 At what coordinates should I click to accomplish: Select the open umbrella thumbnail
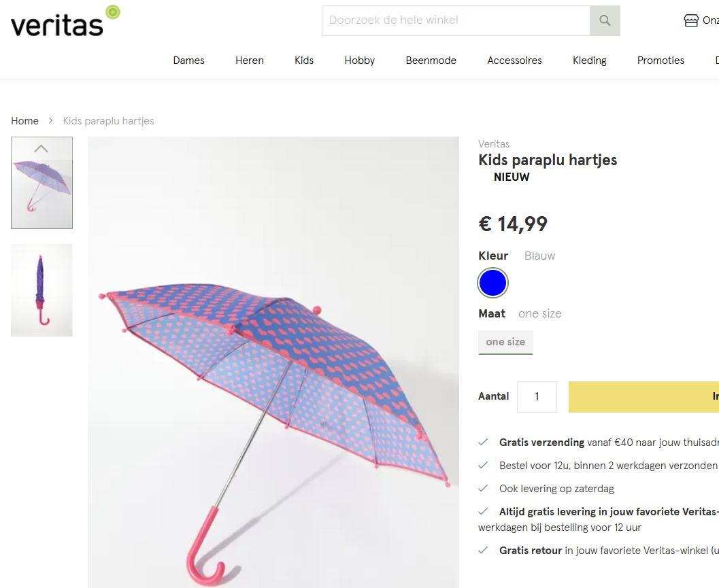point(41,183)
